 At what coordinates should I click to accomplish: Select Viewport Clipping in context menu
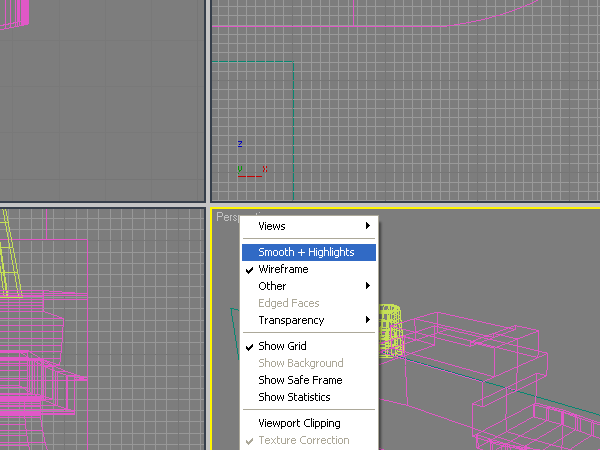pos(309,423)
